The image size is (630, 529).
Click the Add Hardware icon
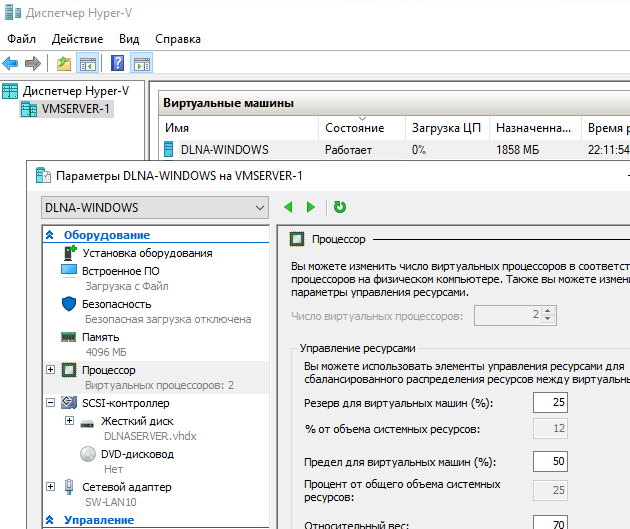[x=70, y=253]
